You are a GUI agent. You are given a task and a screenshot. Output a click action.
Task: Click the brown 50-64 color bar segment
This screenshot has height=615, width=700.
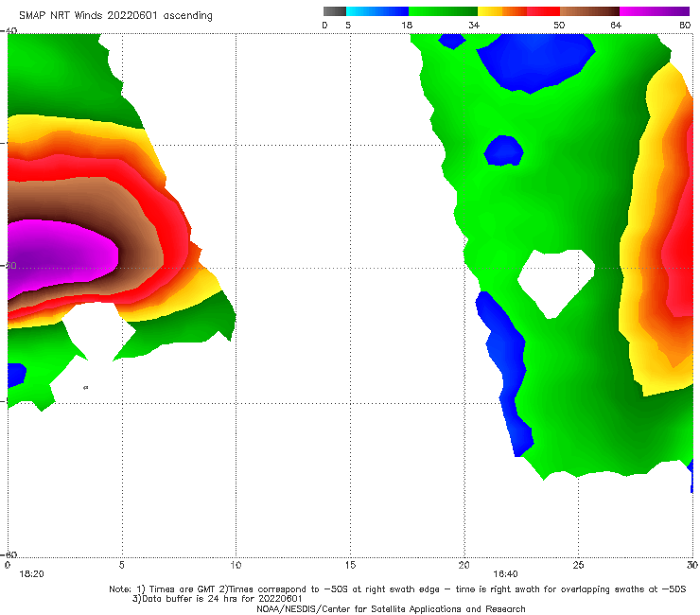pyautogui.click(x=589, y=11)
